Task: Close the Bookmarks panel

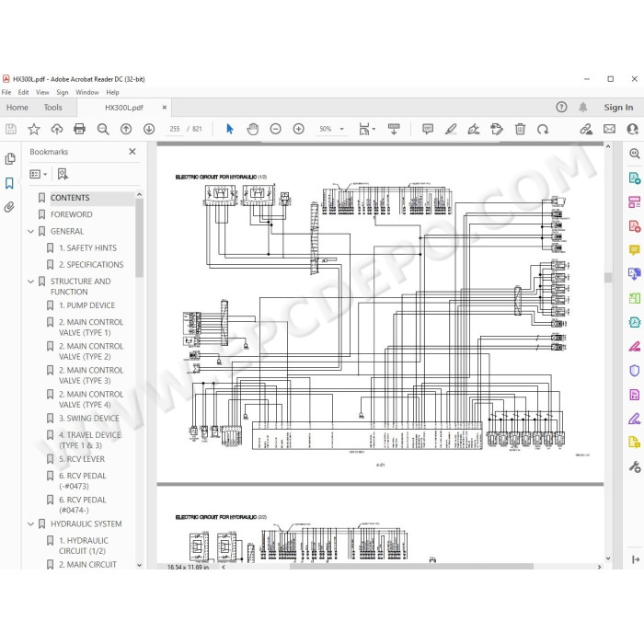Action: (132, 152)
